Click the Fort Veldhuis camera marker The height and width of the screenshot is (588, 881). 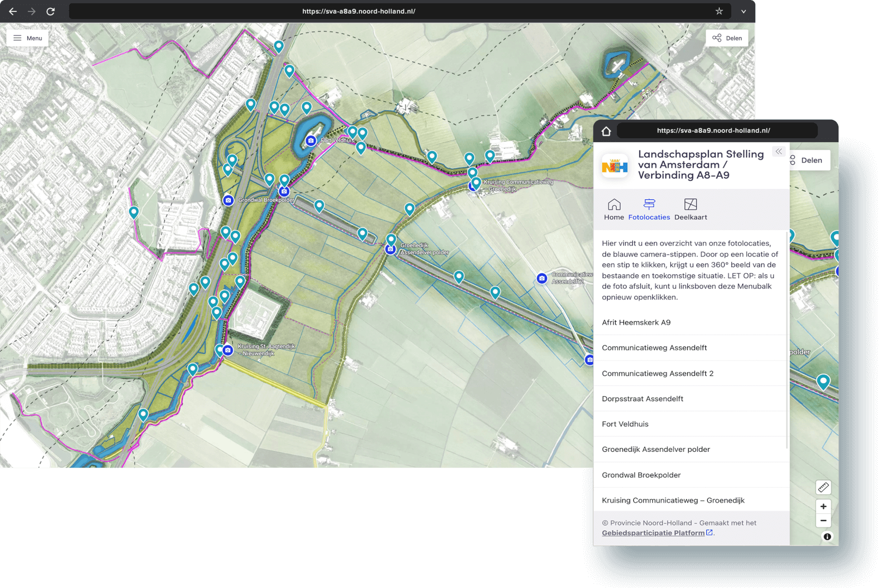[x=311, y=140]
